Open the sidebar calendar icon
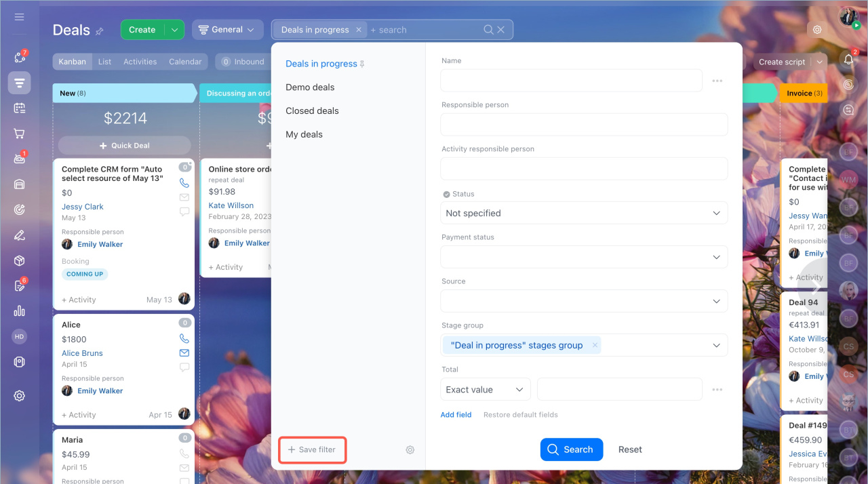This screenshot has width=868, height=484. [19, 108]
